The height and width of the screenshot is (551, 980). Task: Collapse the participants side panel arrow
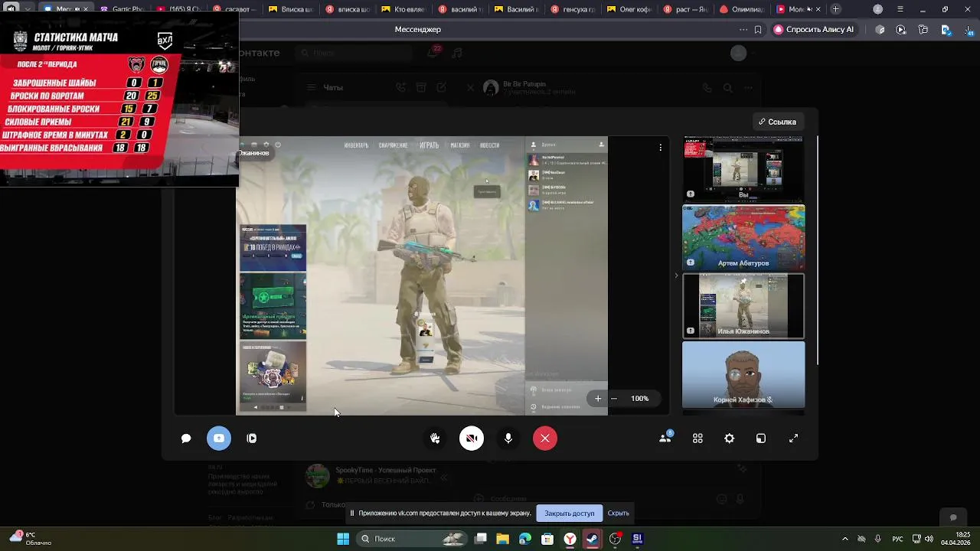675,275
